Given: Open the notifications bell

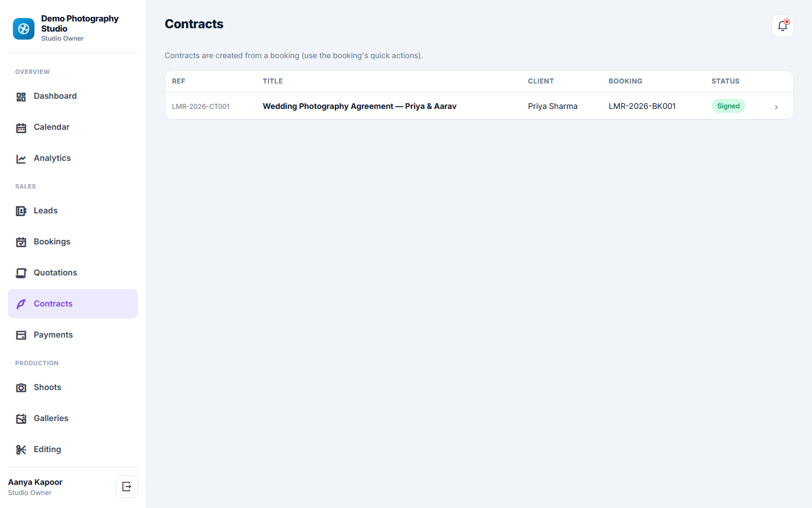Looking at the screenshot, I should [x=782, y=26].
